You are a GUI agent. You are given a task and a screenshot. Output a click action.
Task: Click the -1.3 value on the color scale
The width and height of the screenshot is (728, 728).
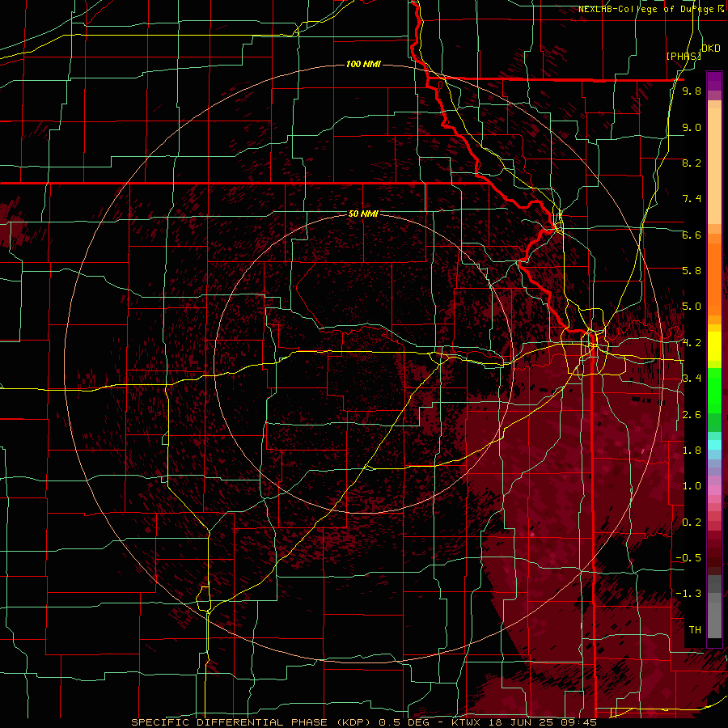[x=688, y=594]
